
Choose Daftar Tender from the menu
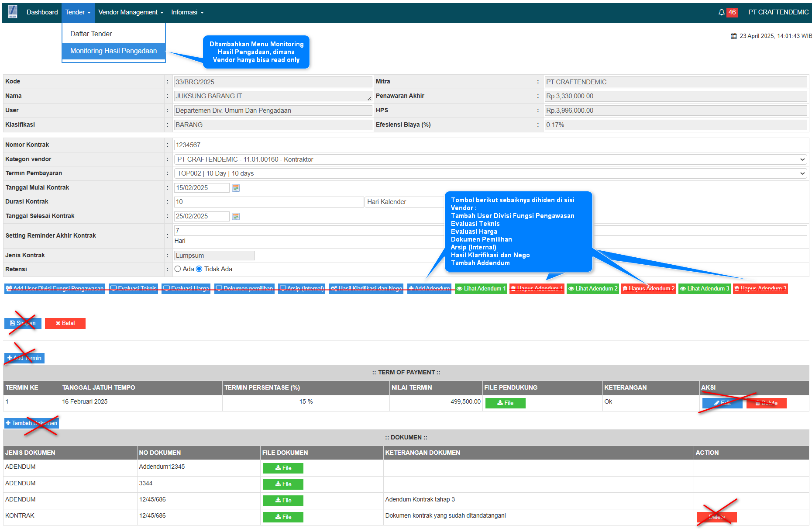click(x=91, y=34)
